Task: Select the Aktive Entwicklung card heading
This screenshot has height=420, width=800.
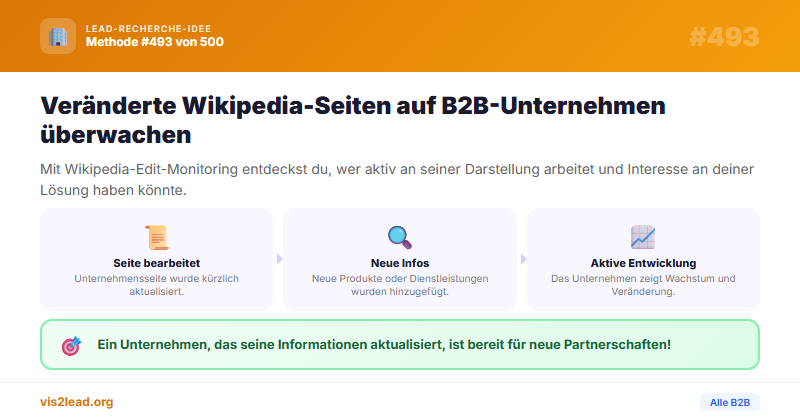Action: pos(643,263)
